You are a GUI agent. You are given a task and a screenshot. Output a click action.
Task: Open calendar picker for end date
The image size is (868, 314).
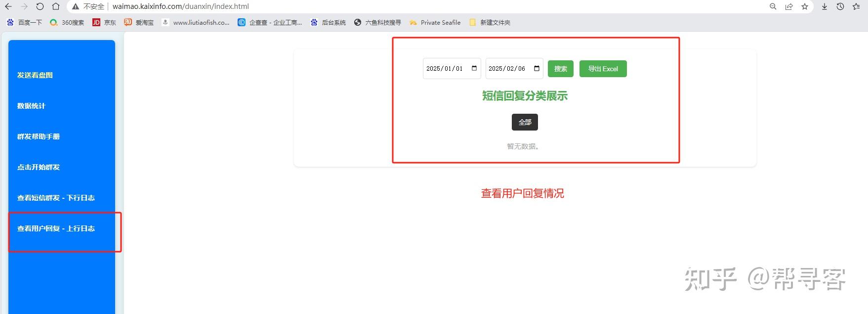tap(537, 68)
